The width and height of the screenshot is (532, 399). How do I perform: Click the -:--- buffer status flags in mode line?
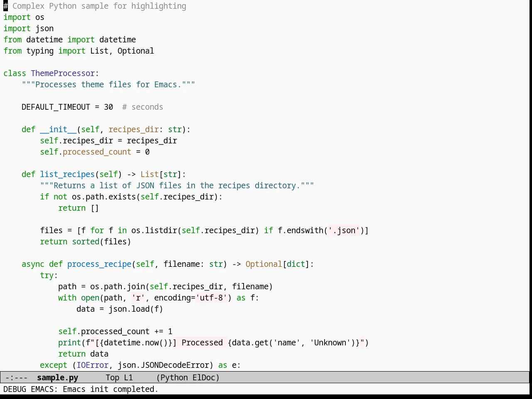tap(16, 377)
